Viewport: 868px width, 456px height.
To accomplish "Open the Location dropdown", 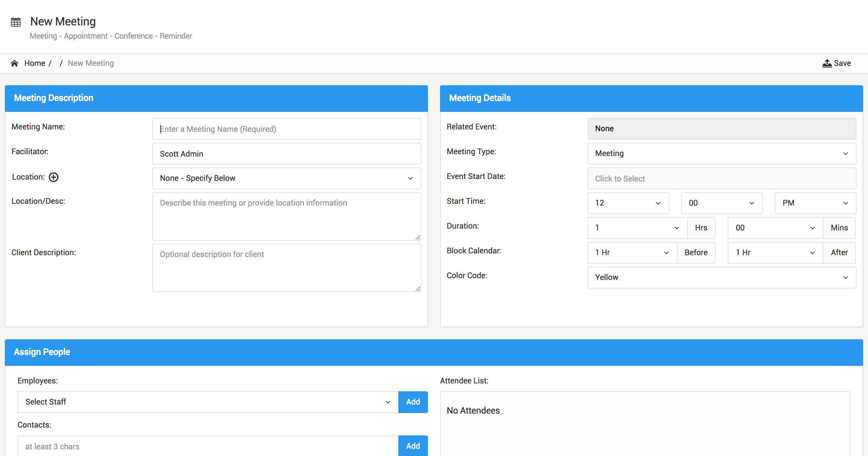I will [x=287, y=178].
